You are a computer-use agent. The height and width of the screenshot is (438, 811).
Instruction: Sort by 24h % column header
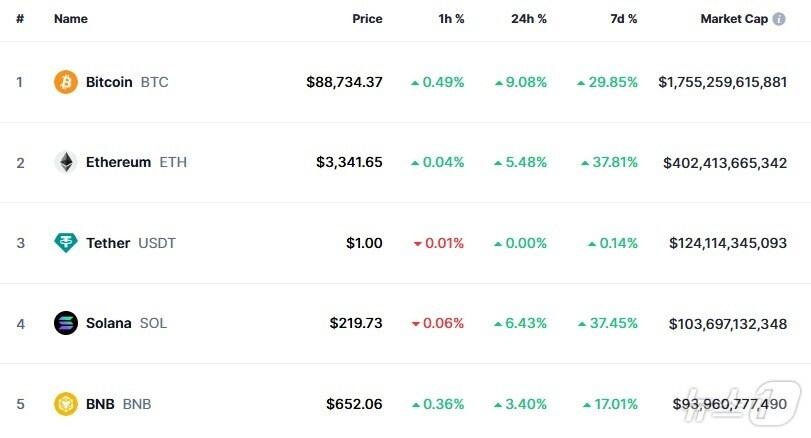[528, 19]
